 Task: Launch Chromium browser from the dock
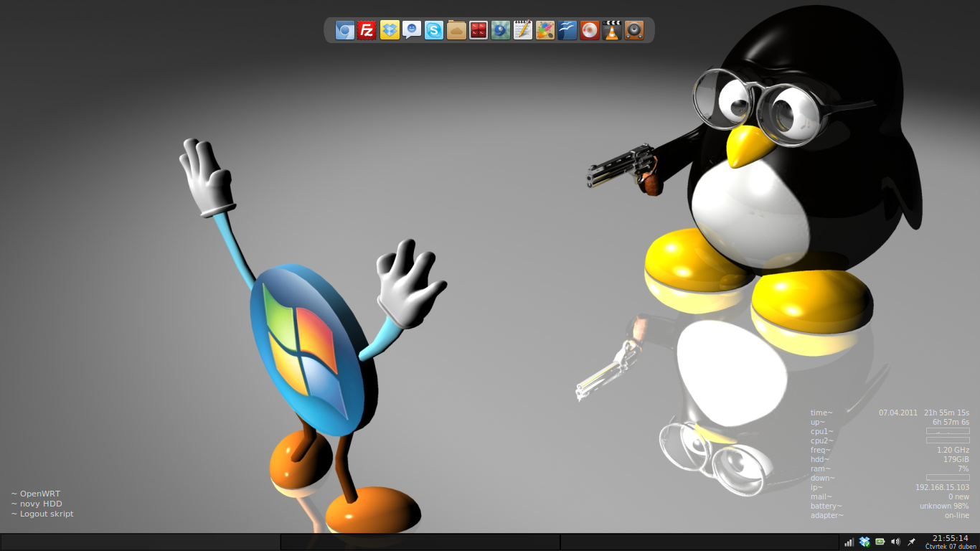[x=345, y=30]
